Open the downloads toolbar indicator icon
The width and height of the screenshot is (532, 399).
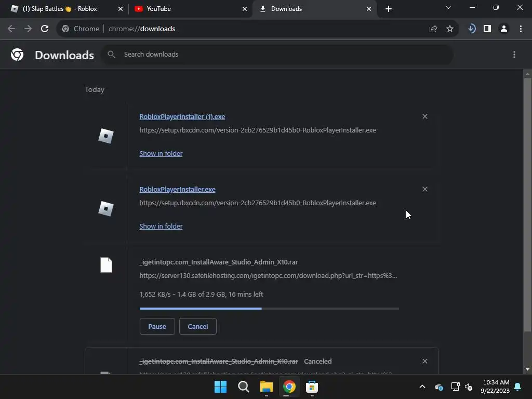(x=472, y=29)
